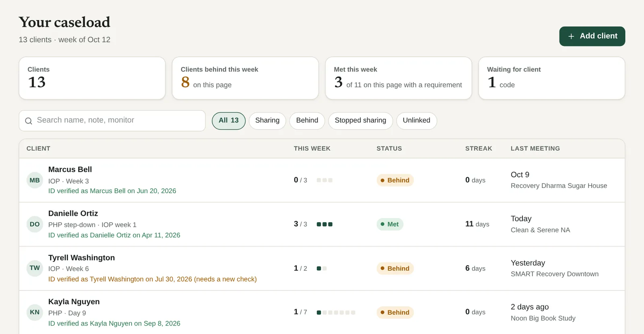This screenshot has width=644, height=334.
Task: Click Noon Big Book Study meeting
Action: (543, 318)
